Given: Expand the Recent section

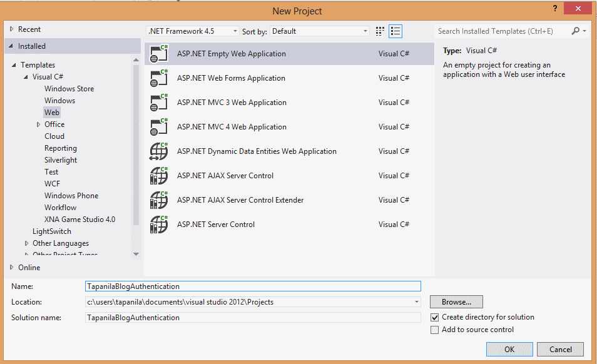Looking at the screenshot, I should click(x=11, y=29).
